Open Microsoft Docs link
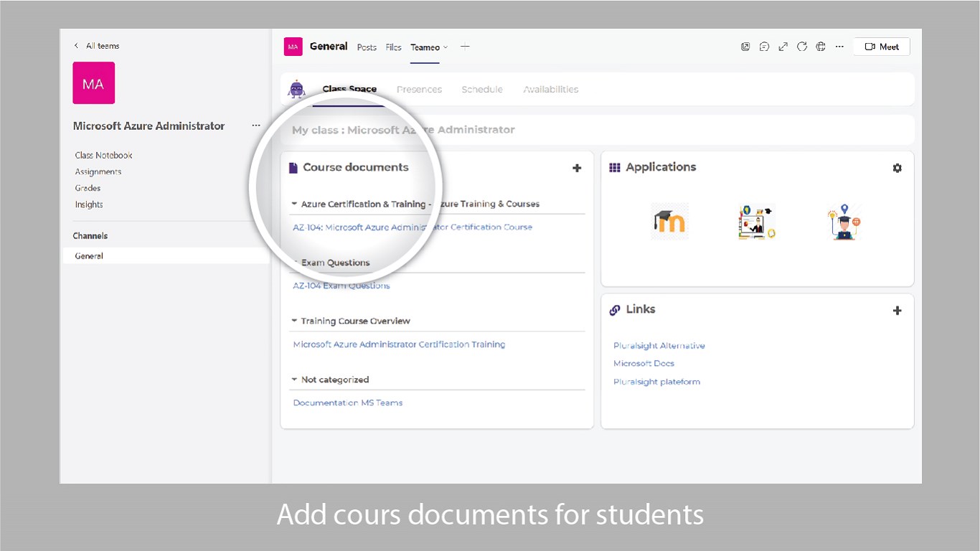Image resolution: width=980 pixels, height=551 pixels. coord(644,364)
